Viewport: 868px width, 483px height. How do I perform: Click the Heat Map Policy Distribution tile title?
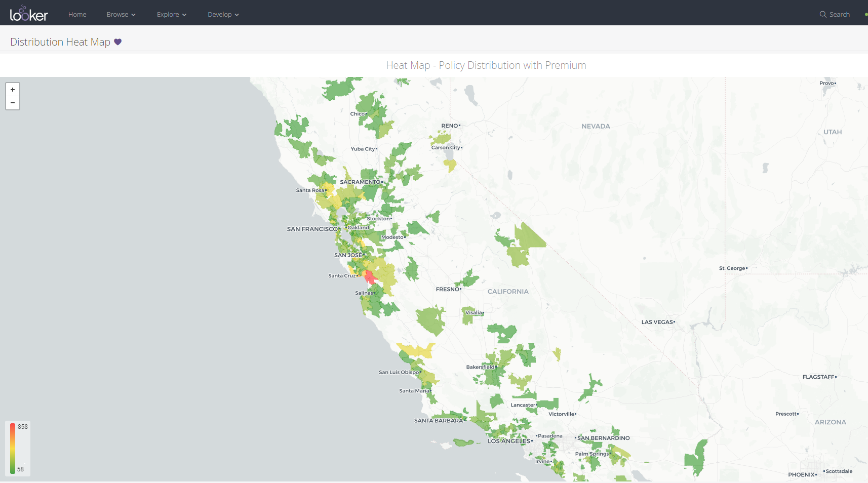[486, 65]
